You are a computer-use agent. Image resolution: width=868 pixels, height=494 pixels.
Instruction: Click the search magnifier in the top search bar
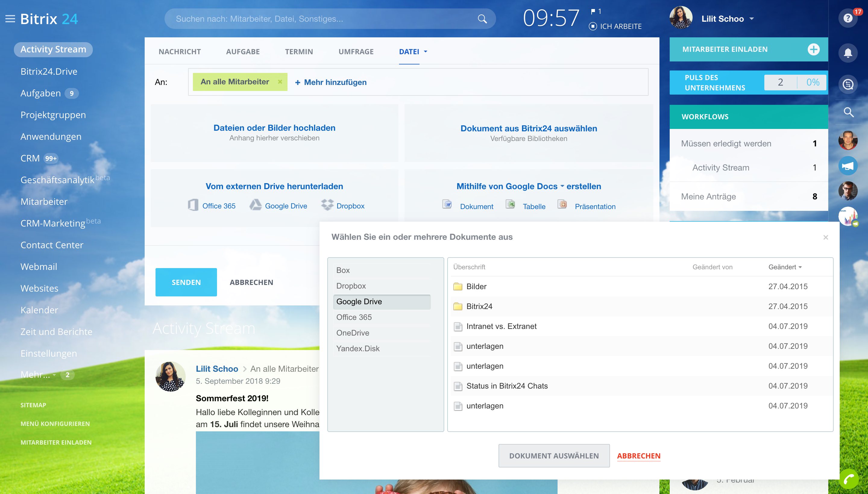(482, 19)
